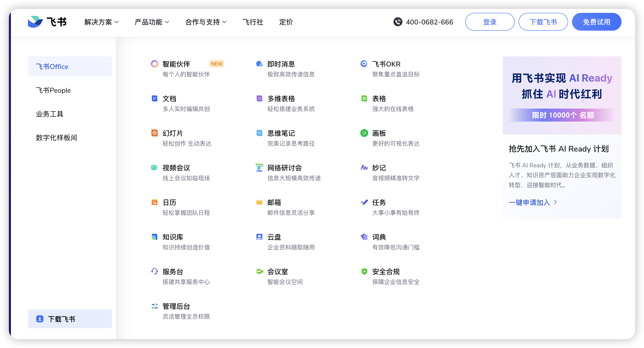The image size is (644, 348).
Task: Click the 飞书 logo in header
Action: (x=47, y=22)
